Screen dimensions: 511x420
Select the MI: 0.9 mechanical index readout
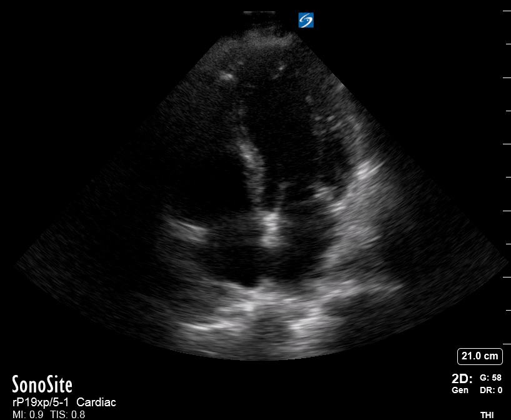click(x=27, y=414)
